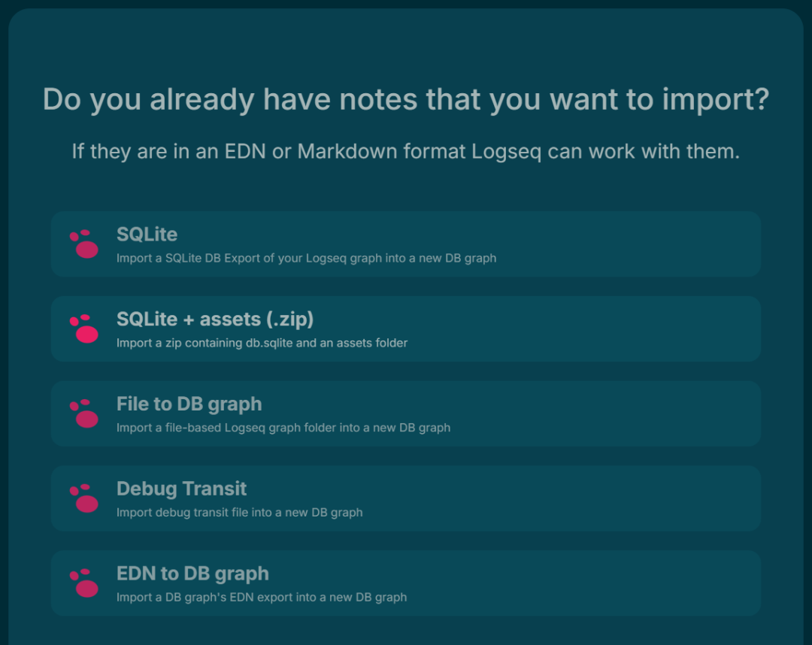Click 'Do you already have notes' heading
The height and width of the screenshot is (645, 812).
click(406, 99)
